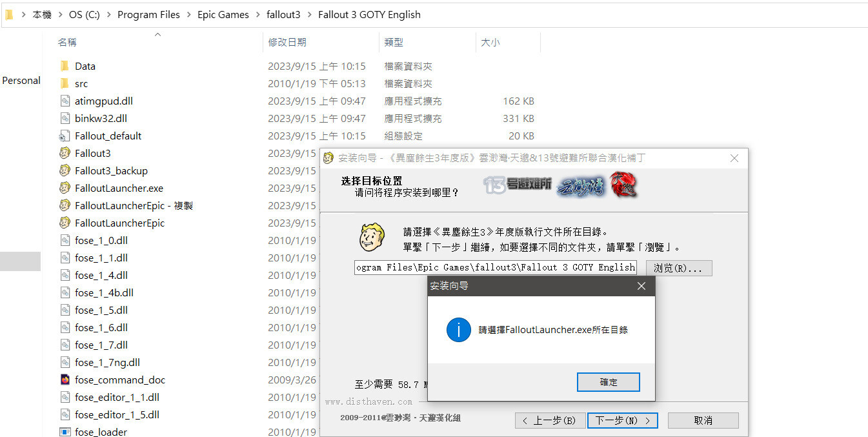Click the fose_1_6.dll file icon

[65, 327]
